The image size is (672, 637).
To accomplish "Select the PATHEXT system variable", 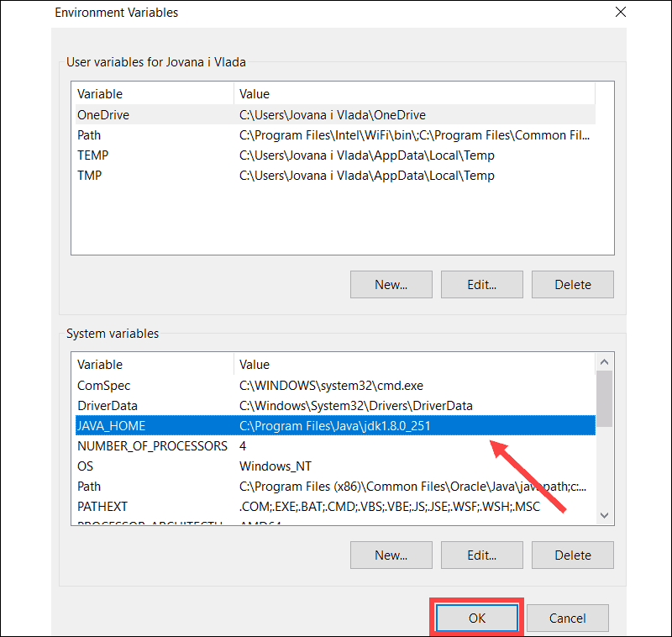I will 335,506.
